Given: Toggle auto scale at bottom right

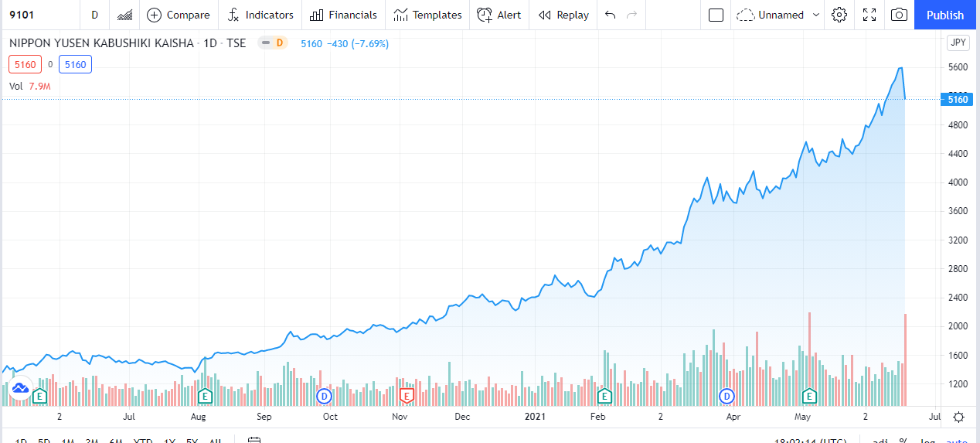Looking at the screenshot, I should click(x=956, y=441).
